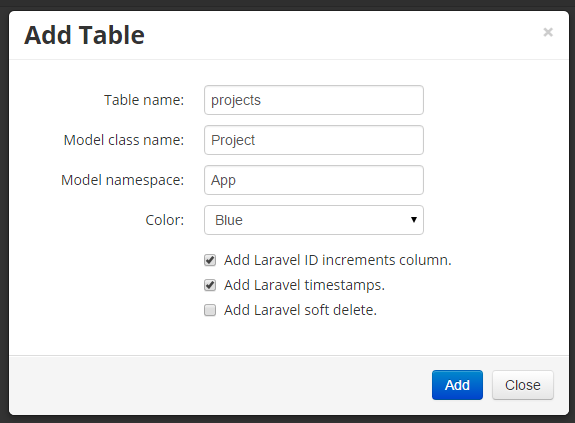Focus the Model class name field containing Project
Image resolution: width=575 pixels, height=423 pixels.
point(314,140)
